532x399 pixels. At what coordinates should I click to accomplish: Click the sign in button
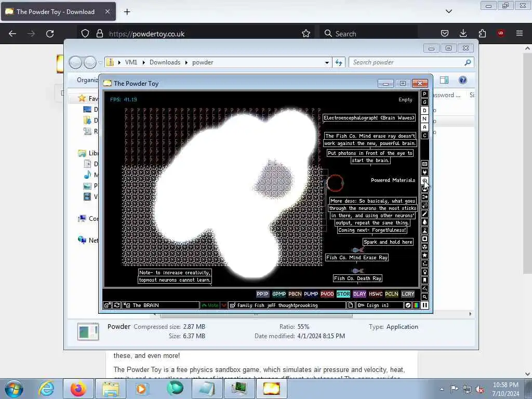point(380,305)
